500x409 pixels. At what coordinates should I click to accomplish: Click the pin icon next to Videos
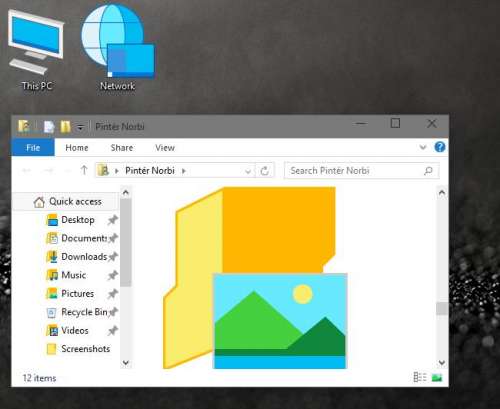(113, 330)
